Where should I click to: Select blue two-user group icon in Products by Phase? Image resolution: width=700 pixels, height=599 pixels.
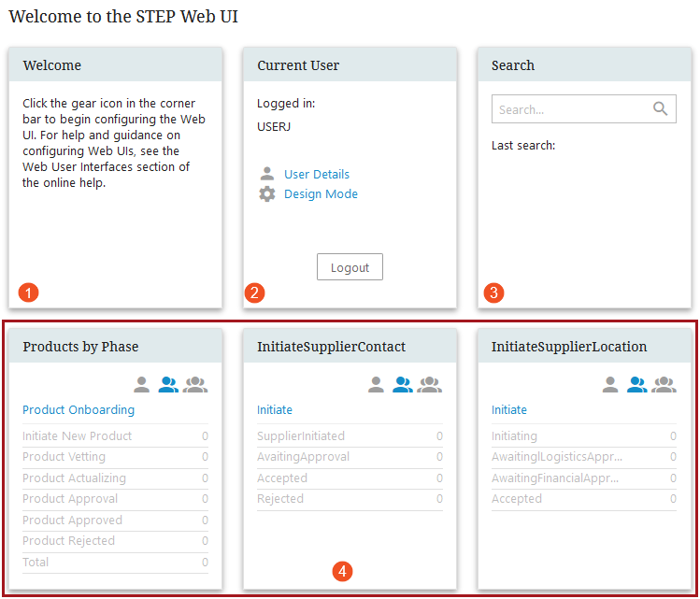point(168,384)
